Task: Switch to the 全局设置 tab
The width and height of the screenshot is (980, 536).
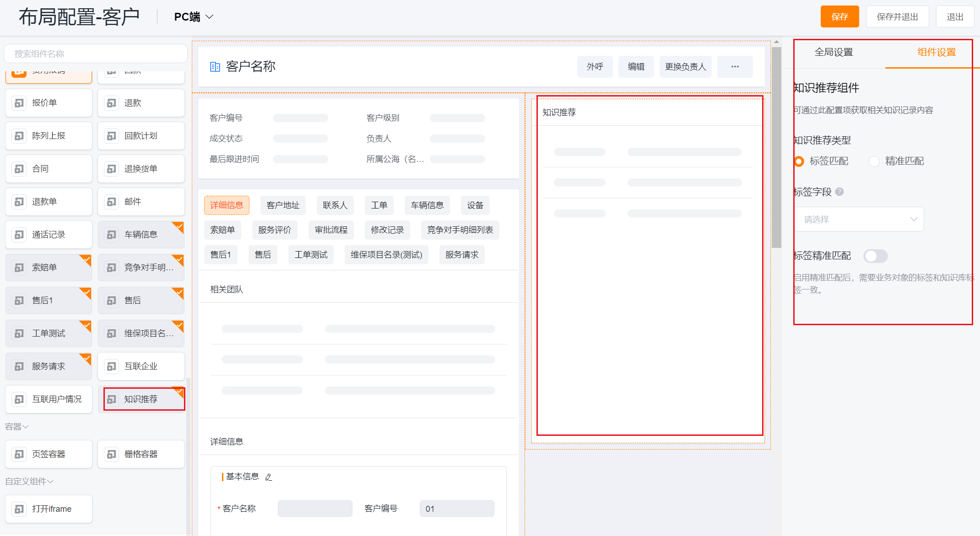Action: click(x=834, y=52)
